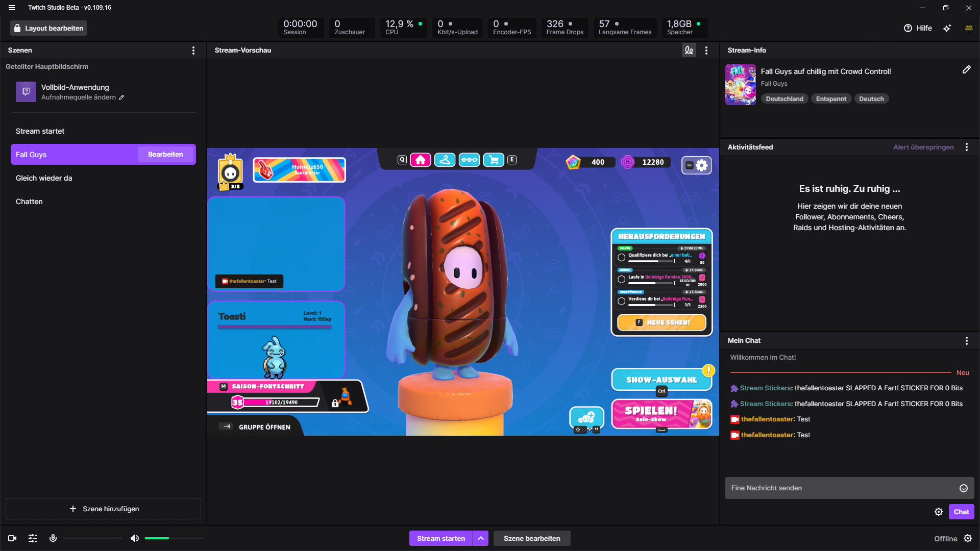Screen dimensions: 980x551
Task: Expand the Stream starten arrow options
Action: pyautogui.click(x=481, y=538)
